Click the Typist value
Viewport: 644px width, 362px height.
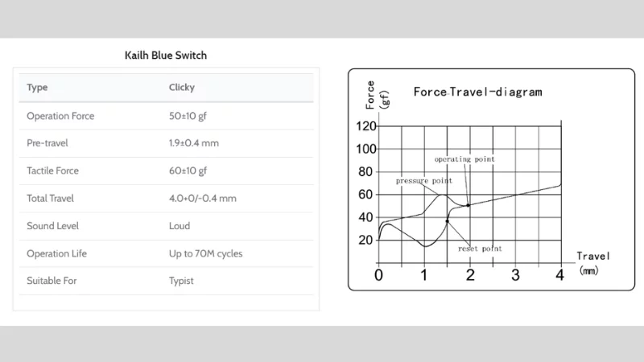[181, 281]
